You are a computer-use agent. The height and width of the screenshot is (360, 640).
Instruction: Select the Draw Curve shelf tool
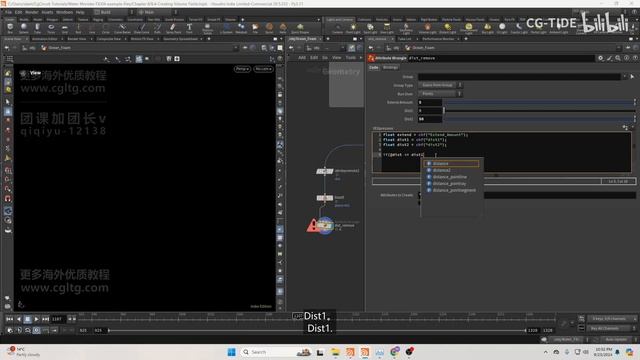tap(142, 28)
